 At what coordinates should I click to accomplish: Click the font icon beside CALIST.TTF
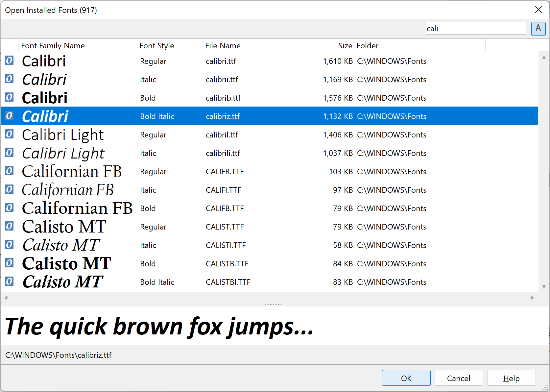[x=9, y=226]
